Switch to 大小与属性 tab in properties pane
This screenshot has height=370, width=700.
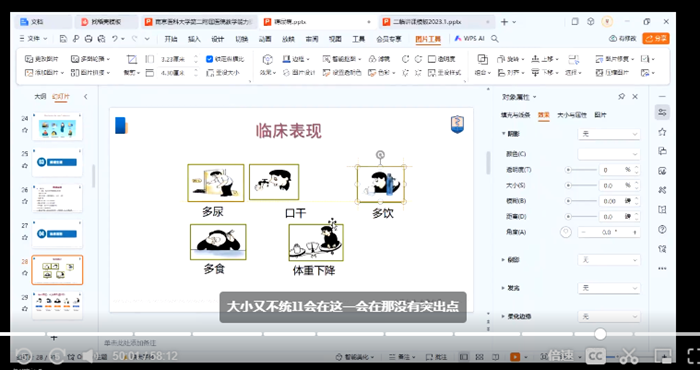tap(572, 115)
